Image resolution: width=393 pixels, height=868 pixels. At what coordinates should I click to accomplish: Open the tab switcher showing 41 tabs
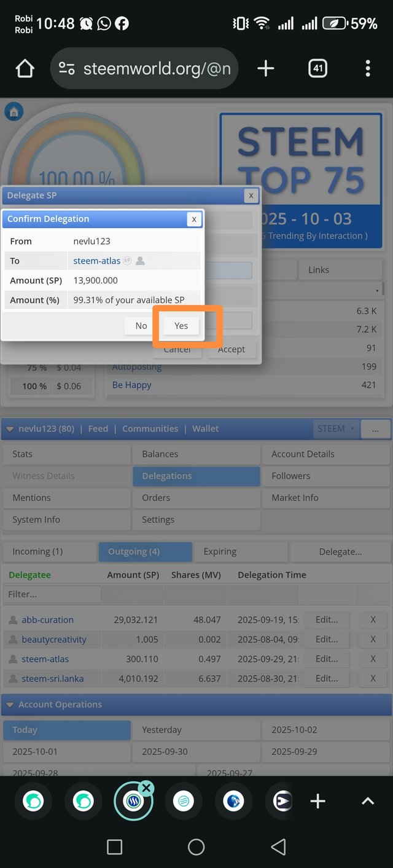click(318, 69)
